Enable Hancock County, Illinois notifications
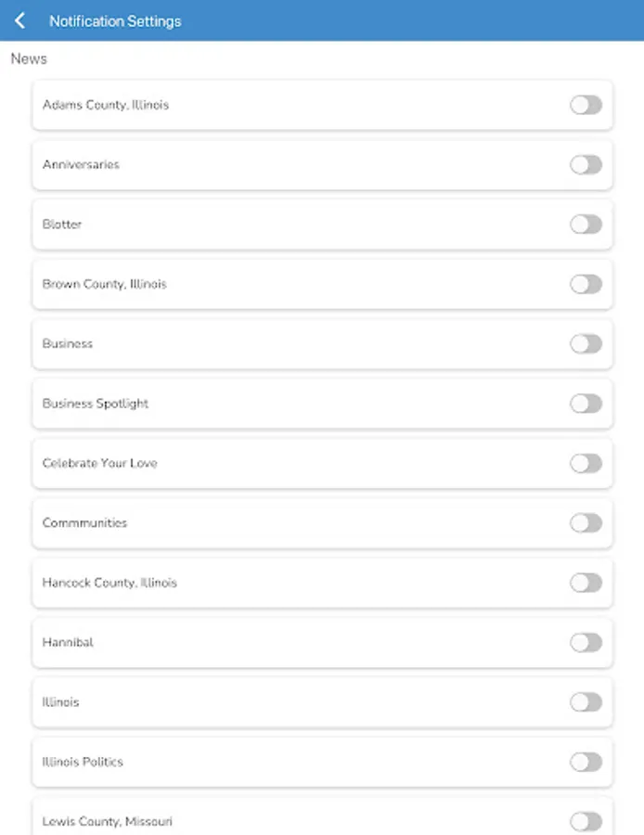Viewport: 644px width, 835px height. coord(586,582)
